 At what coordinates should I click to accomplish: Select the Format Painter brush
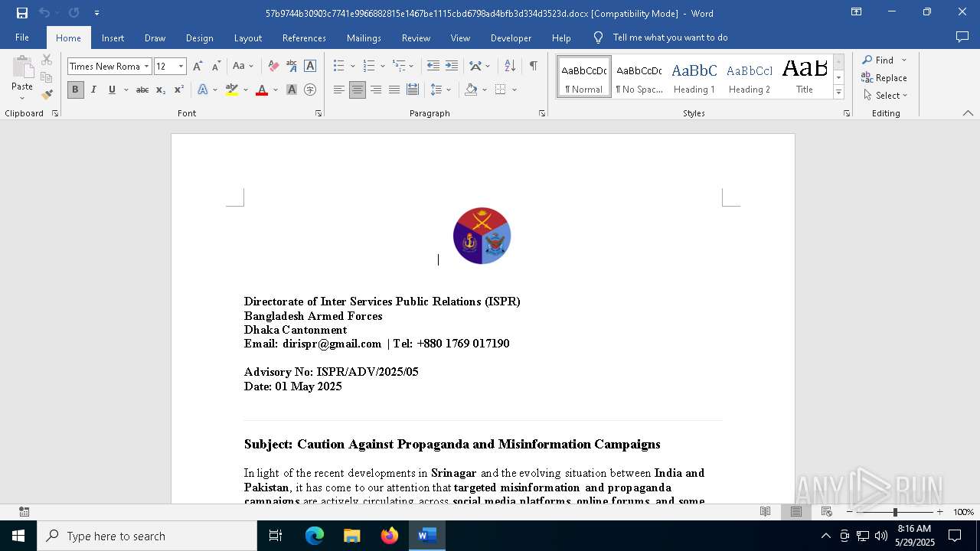click(47, 94)
